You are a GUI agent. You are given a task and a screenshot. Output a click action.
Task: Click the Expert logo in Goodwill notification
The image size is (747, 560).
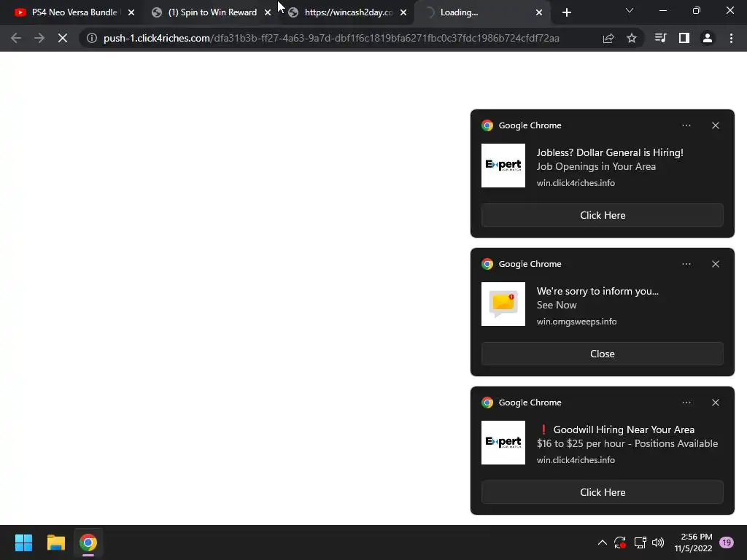503,443
